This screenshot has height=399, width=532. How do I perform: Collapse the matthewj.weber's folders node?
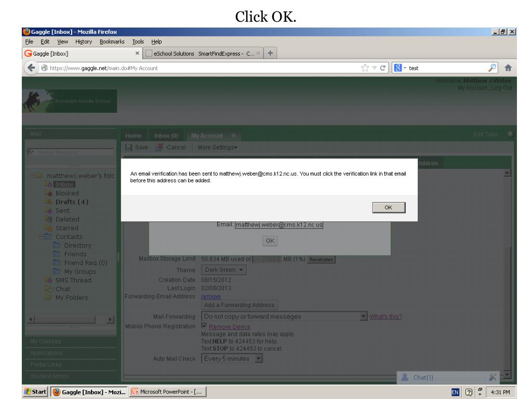point(32,176)
